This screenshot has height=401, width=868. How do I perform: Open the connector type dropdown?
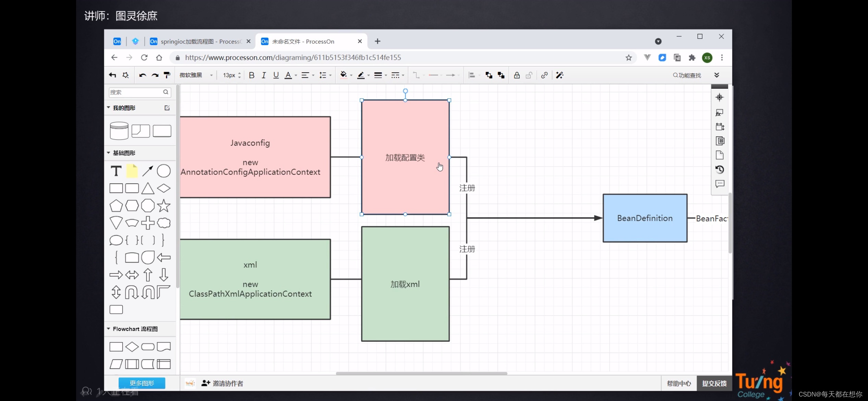click(x=418, y=75)
